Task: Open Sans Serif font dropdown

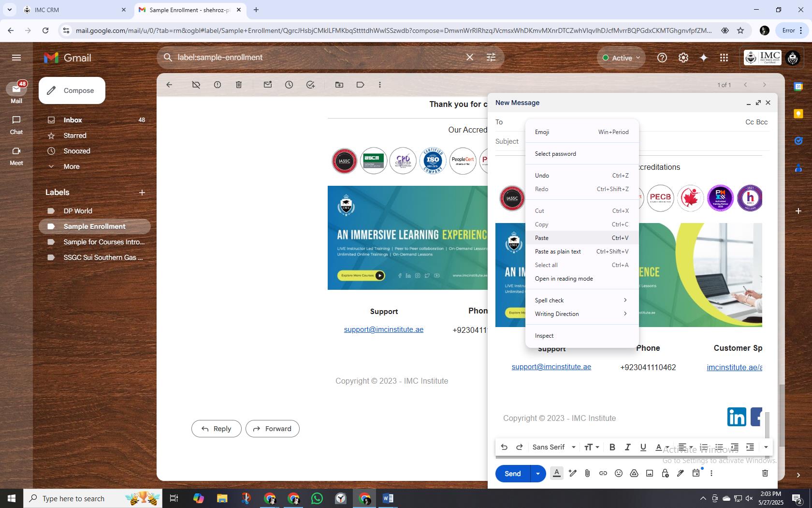Action: pyautogui.click(x=554, y=447)
